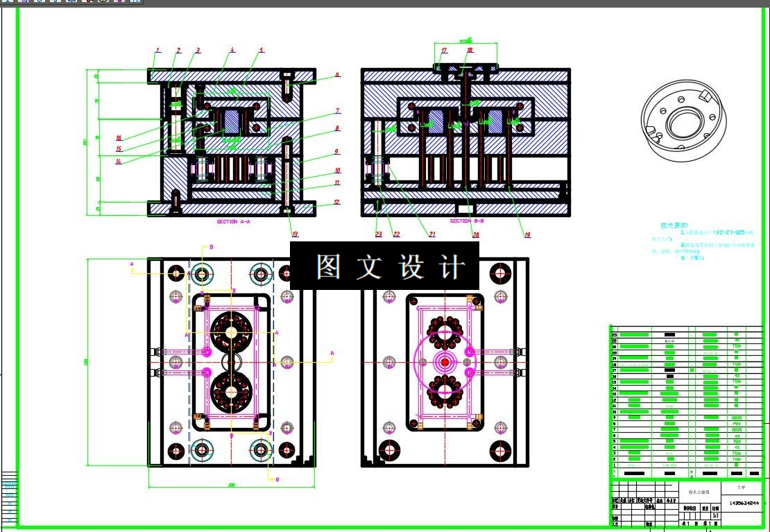Screen dimensions: 770x532
Task: Select part callout number 19
Action: tap(527, 235)
